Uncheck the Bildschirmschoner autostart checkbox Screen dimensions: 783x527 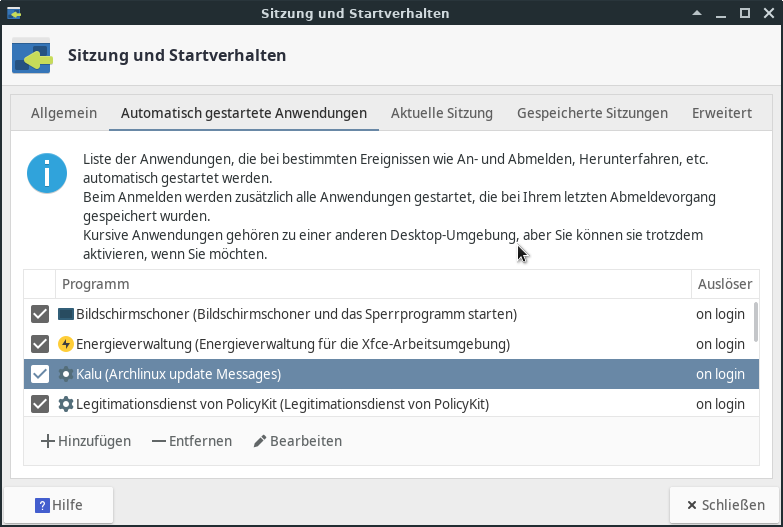point(40,314)
